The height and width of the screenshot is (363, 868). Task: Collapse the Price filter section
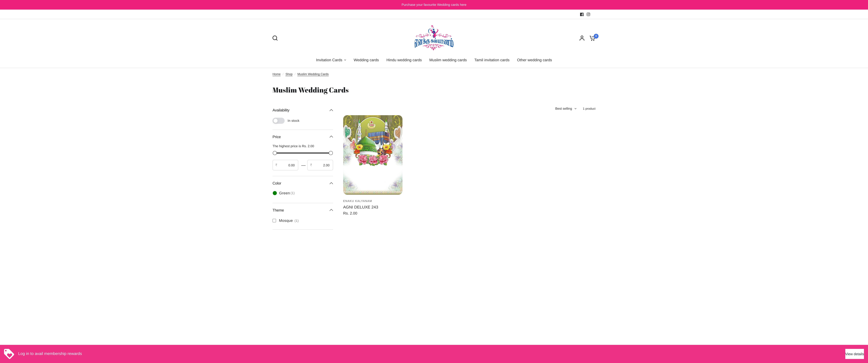[x=331, y=137]
